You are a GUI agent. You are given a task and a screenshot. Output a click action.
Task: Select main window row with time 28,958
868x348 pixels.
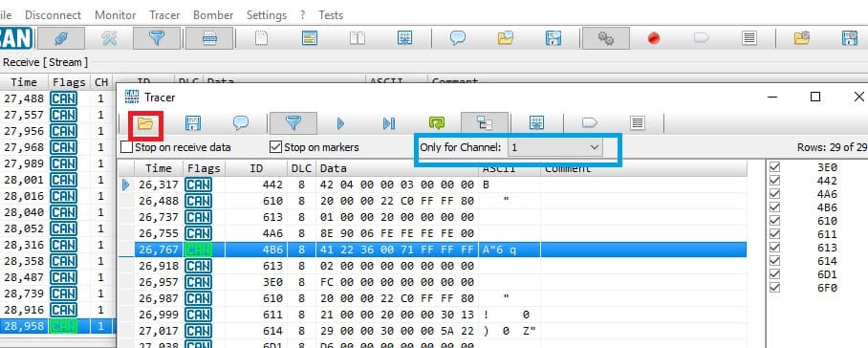58,326
